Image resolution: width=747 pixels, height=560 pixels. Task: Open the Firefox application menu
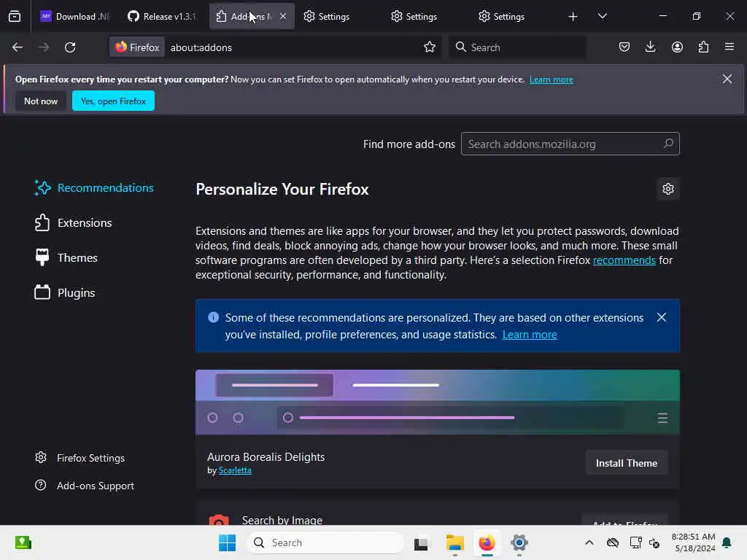pos(729,47)
